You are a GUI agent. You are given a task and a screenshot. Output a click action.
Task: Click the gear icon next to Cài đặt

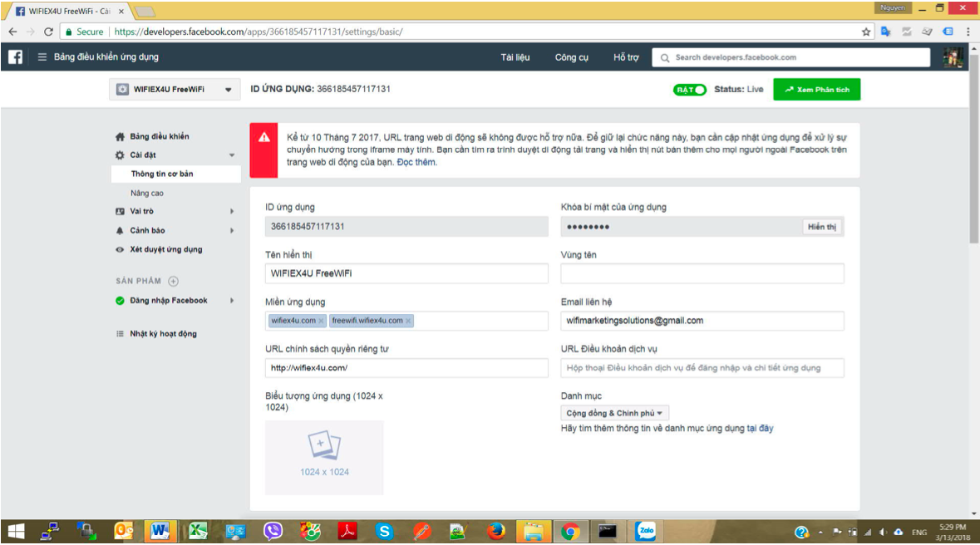pyautogui.click(x=120, y=155)
